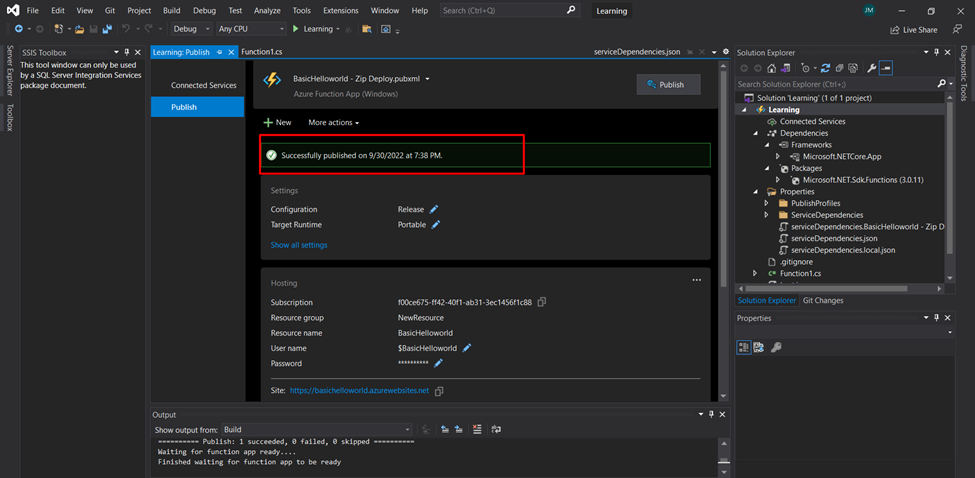This screenshot has height=478, width=975.
Task: Start debugging with the green play icon
Action: (296, 29)
